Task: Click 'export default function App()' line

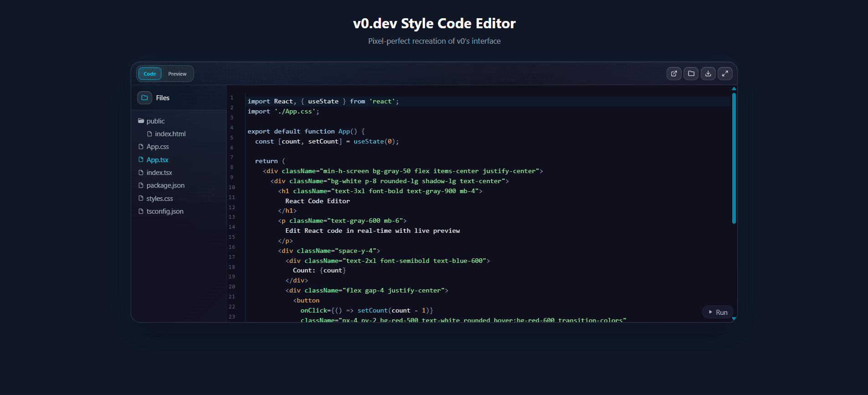Action: pos(306,131)
